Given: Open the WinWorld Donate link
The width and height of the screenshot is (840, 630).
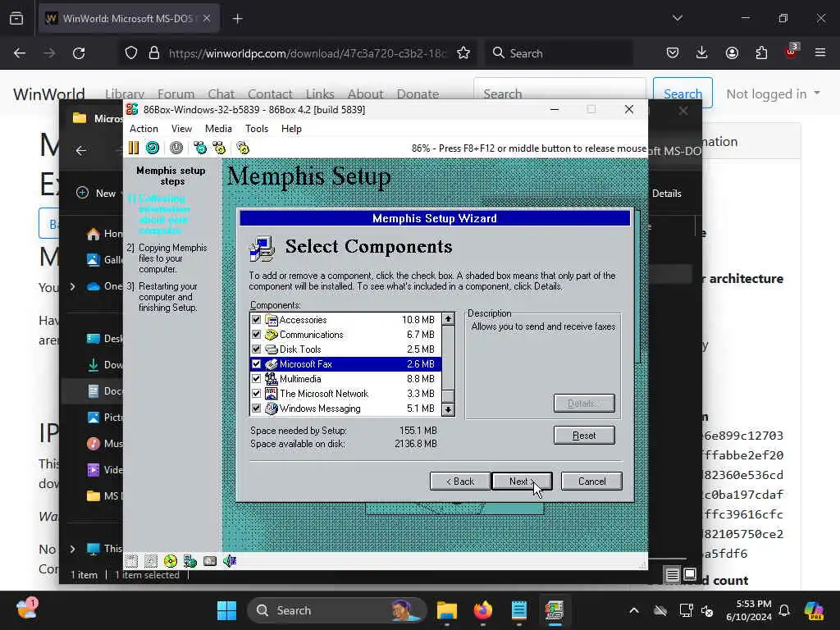Looking at the screenshot, I should [x=418, y=94].
